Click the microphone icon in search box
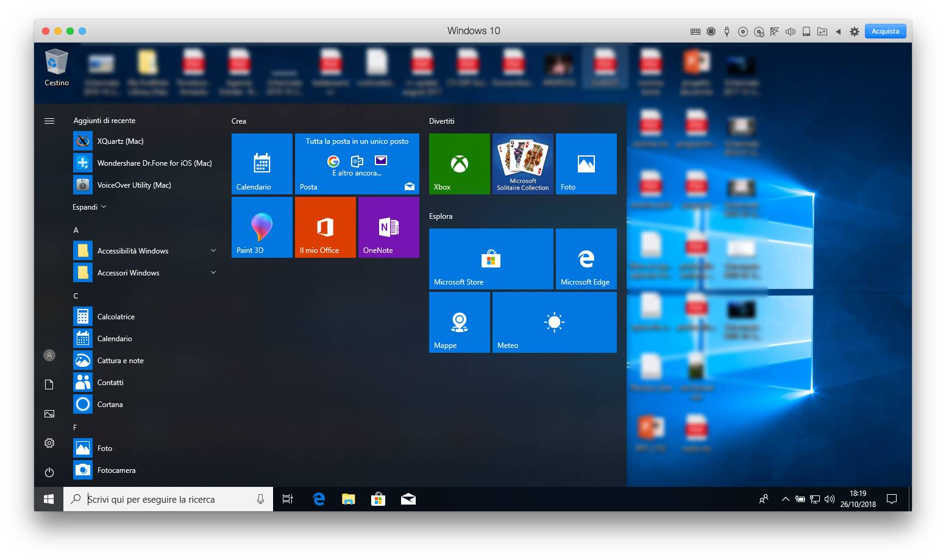The image size is (946, 560). tap(261, 499)
